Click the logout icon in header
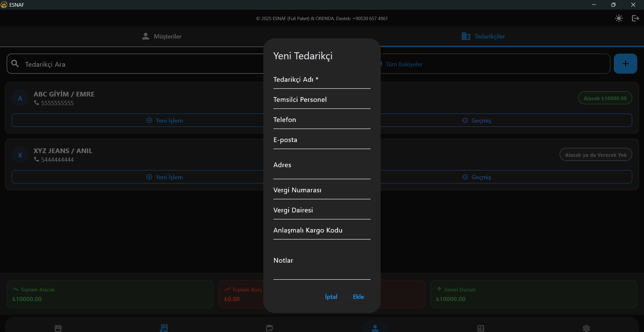The image size is (644, 332). click(x=635, y=18)
